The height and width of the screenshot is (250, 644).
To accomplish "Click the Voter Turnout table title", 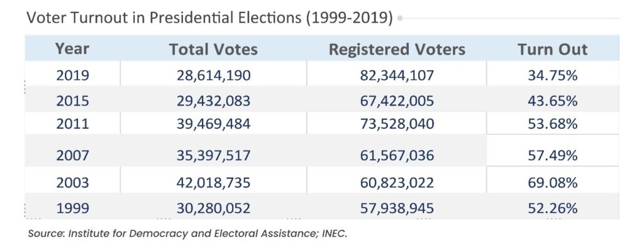I will pyautogui.click(x=209, y=18).
